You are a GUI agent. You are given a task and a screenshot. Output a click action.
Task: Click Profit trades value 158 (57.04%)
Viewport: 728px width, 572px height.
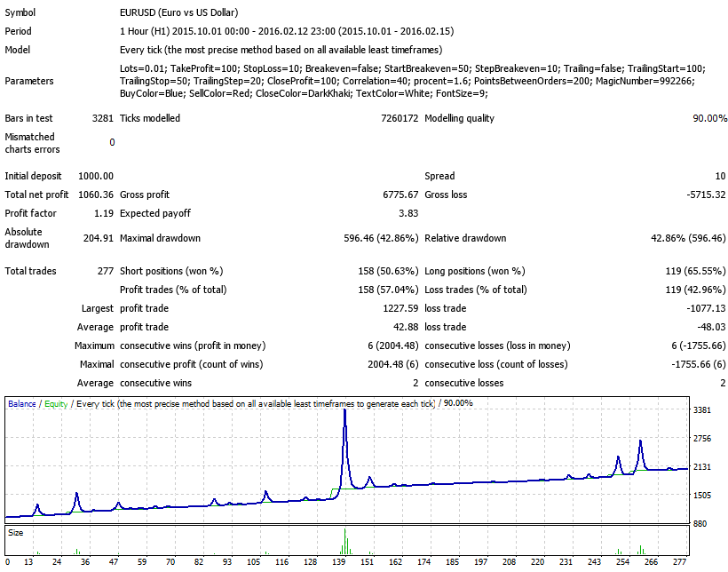388,290
